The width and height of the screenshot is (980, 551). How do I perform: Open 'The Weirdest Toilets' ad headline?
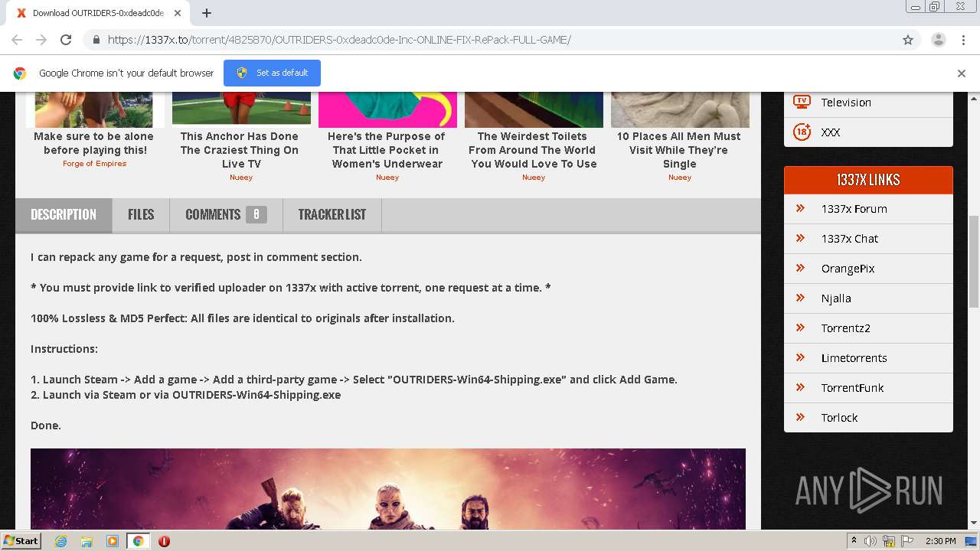[533, 150]
